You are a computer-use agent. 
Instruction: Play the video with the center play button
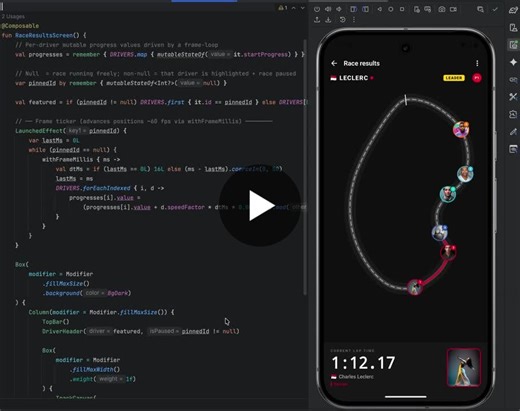(x=260, y=205)
